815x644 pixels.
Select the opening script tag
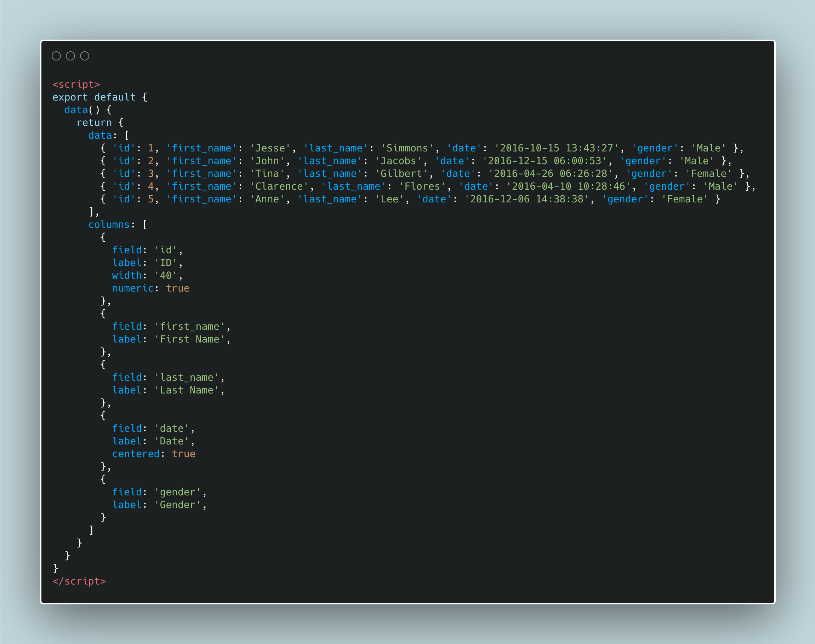coord(76,84)
